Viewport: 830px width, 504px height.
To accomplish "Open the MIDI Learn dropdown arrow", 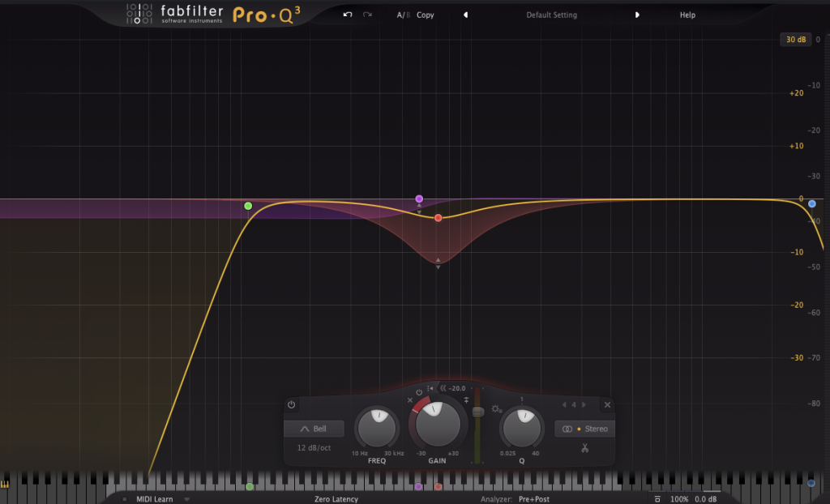I will click(x=187, y=498).
